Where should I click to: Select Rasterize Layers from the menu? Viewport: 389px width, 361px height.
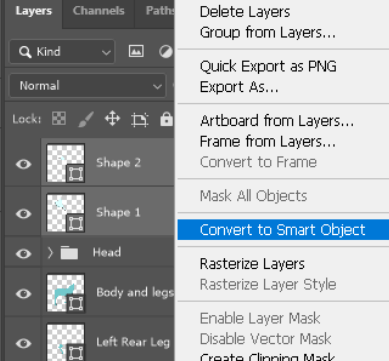[x=252, y=264]
